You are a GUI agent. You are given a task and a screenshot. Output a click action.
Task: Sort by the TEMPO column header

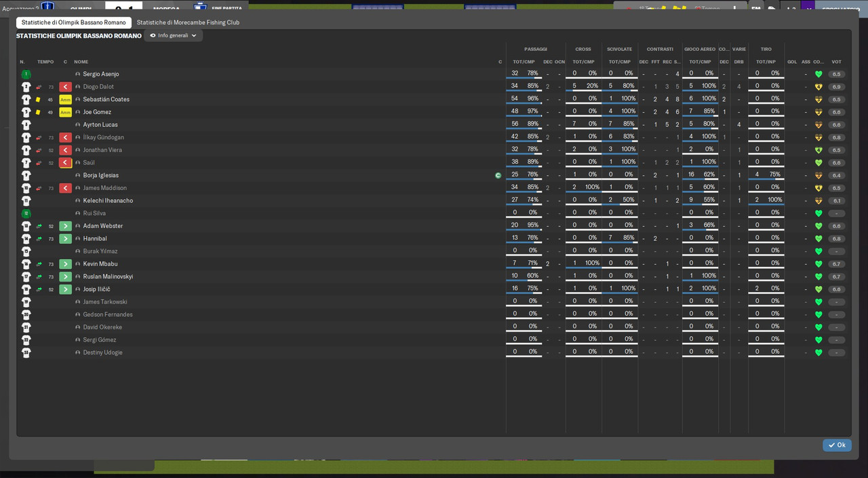45,62
